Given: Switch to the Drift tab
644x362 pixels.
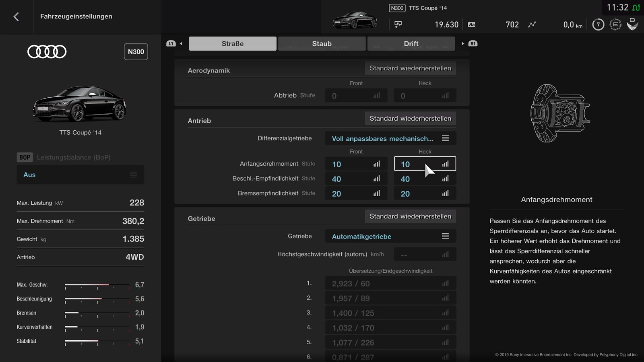Looking at the screenshot, I should (x=411, y=43).
